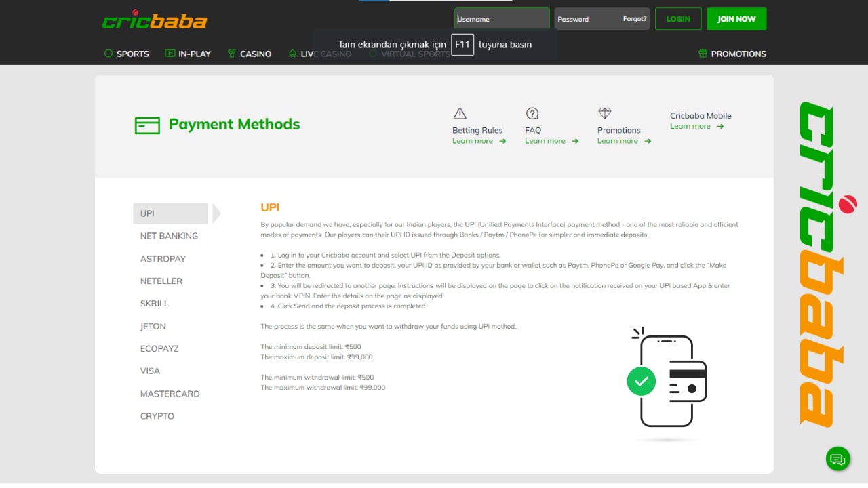This screenshot has width=868, height=488.
Task: Focus the Username input field
Action: click(502, 19)
